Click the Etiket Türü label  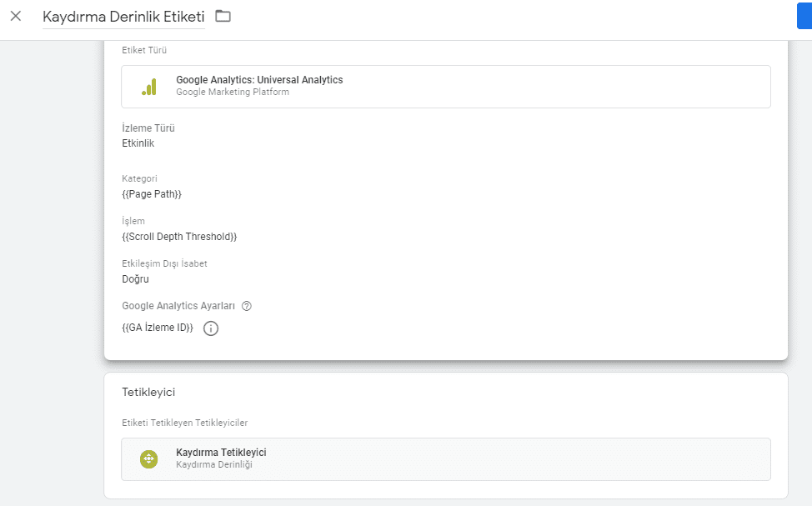tap(144, 51)
